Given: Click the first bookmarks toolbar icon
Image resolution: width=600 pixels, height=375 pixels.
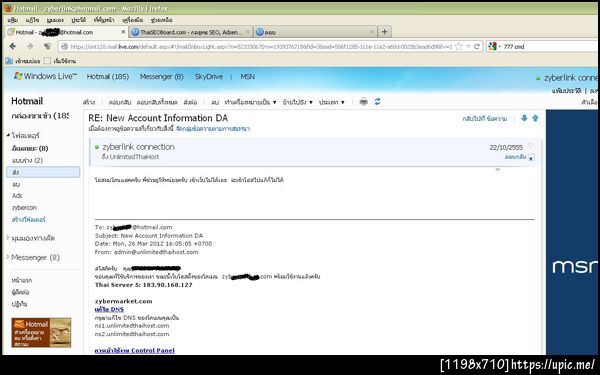Looking at the screenshot, I should 8,61.
